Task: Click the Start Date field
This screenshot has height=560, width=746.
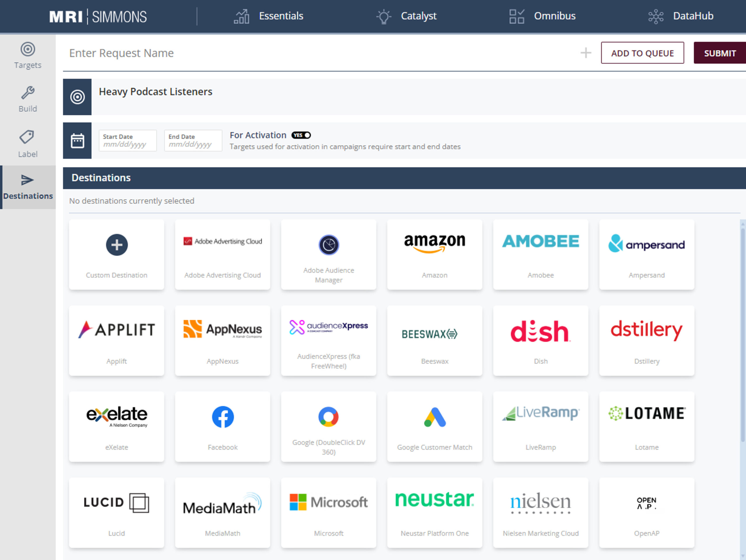Action: pos(127,141)
